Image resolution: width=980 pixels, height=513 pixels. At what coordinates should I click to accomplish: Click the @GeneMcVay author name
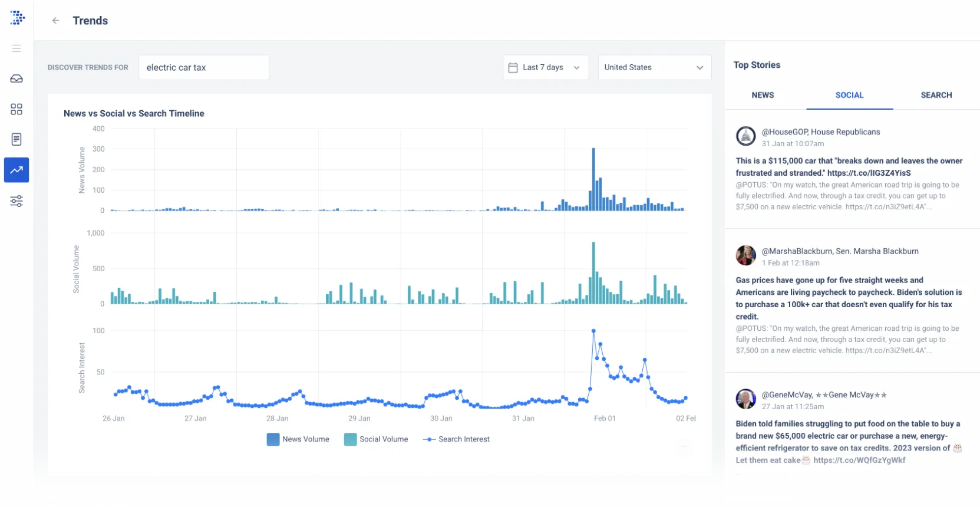[824, 394]
